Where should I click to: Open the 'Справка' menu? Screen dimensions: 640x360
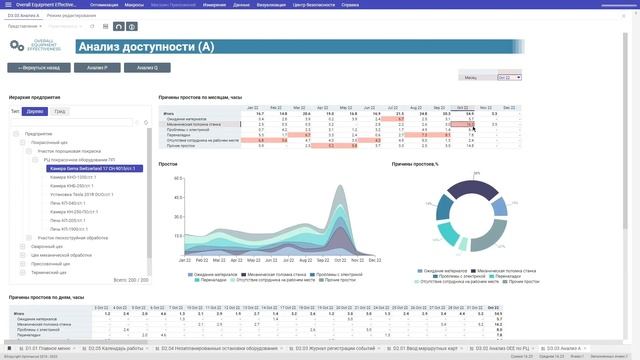pos(350,5)
